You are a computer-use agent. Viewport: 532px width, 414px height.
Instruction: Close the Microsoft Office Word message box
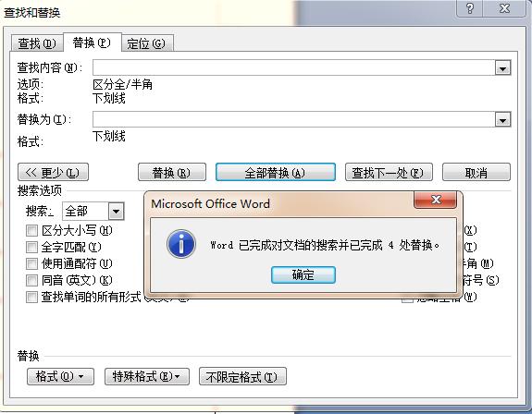(436, 200)
